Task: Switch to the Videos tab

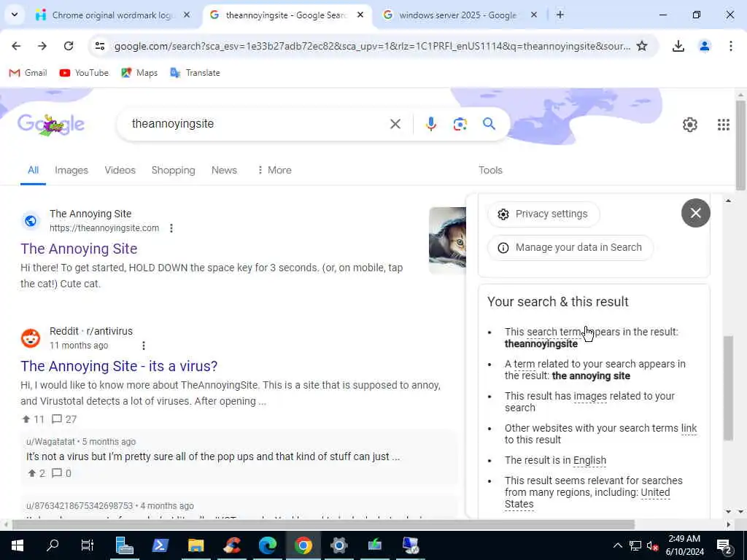Action: 120,170
